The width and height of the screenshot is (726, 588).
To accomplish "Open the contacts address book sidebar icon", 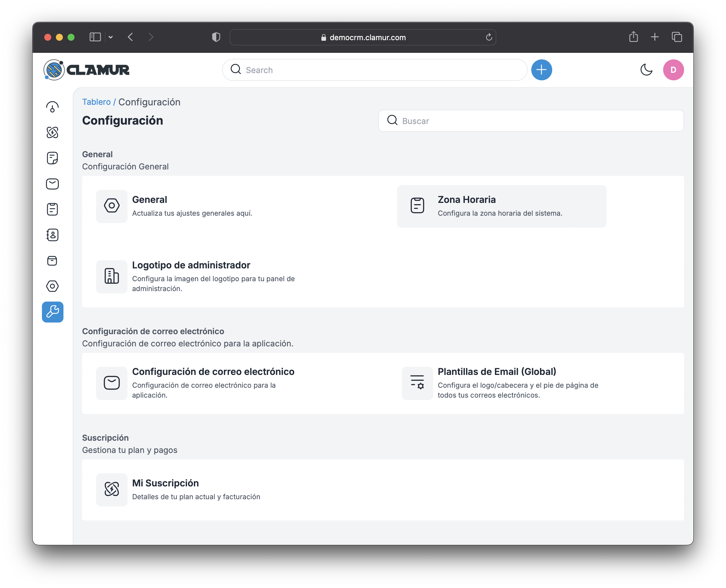I will click(52, 235).
